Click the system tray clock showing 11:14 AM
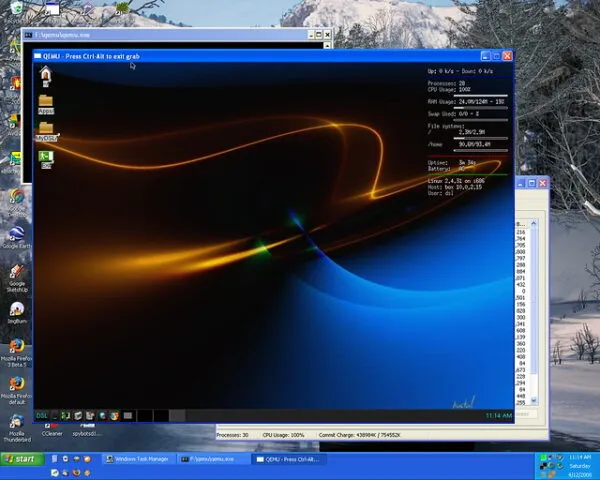Image resolution: width=600 pixels, height=480 pixels. coord(579,457)
